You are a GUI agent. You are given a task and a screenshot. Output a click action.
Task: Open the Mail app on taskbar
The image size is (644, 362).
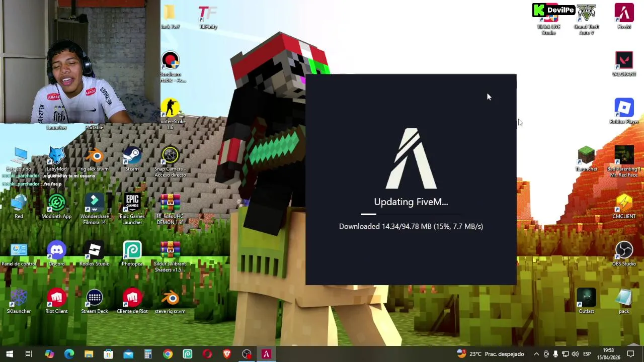click(x=128, y=354)
